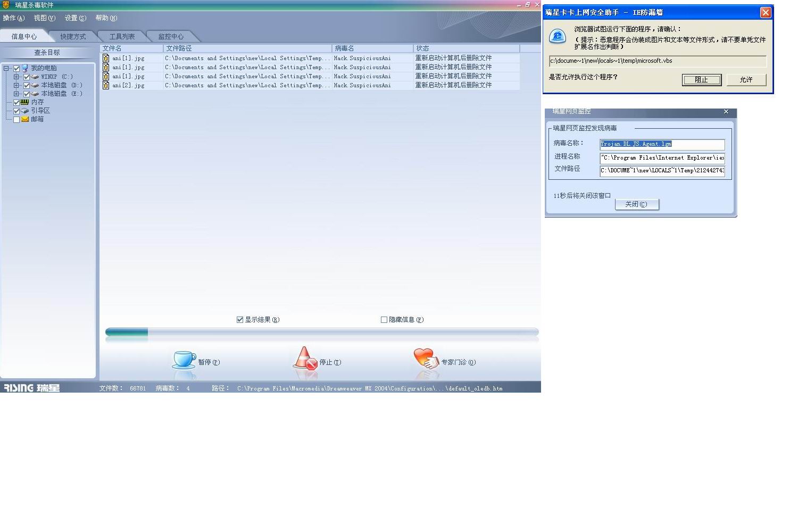Click 允许 to allow the program
Screen dimensions: 798x532
(x=746, y=80)
